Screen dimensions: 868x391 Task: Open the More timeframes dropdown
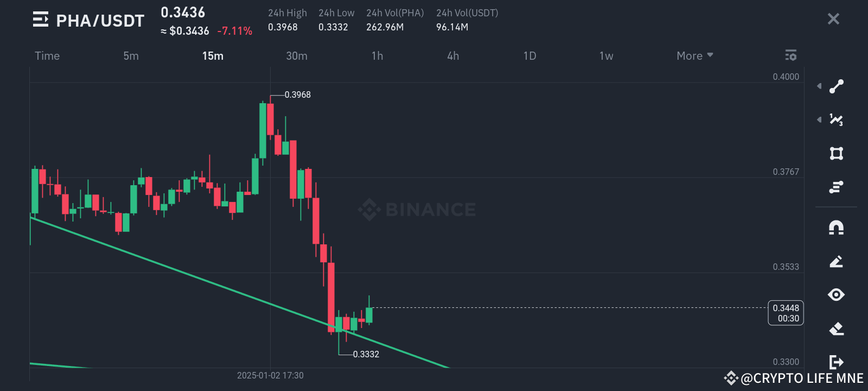coord(694,55)
